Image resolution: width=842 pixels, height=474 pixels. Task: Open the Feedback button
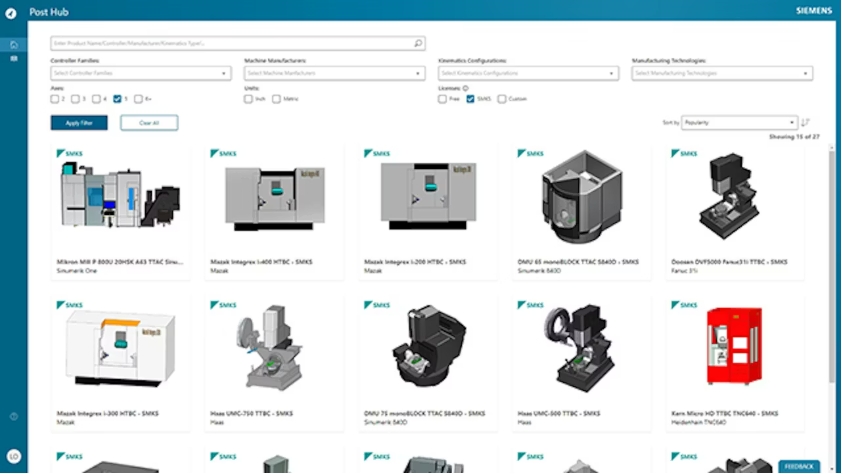tap(799, 466)
